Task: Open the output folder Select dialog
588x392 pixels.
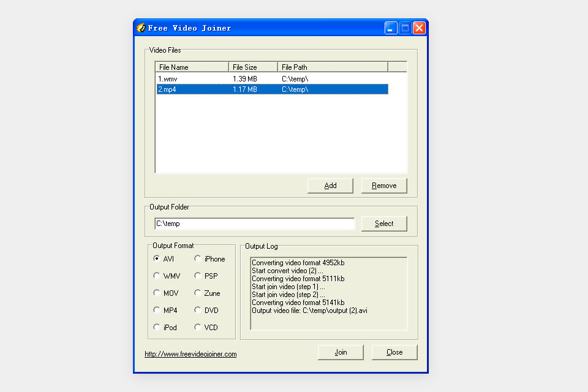Action: click(x=384, y=224)
